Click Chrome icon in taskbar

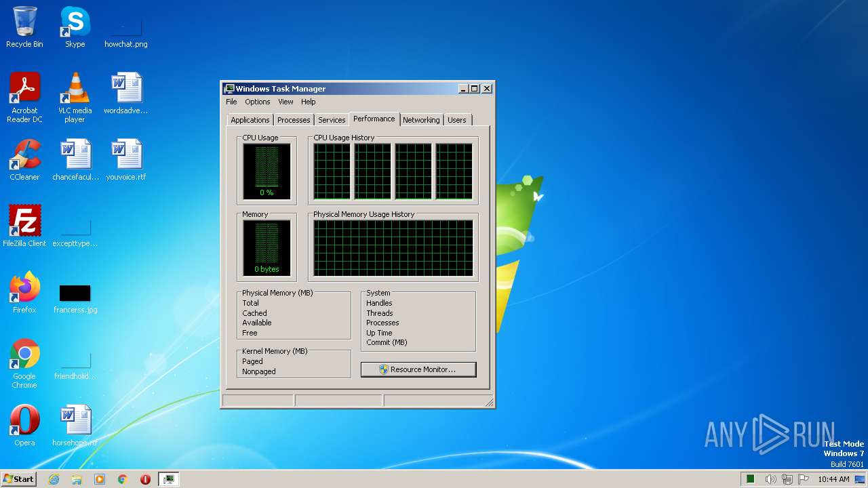pos(123,479)
